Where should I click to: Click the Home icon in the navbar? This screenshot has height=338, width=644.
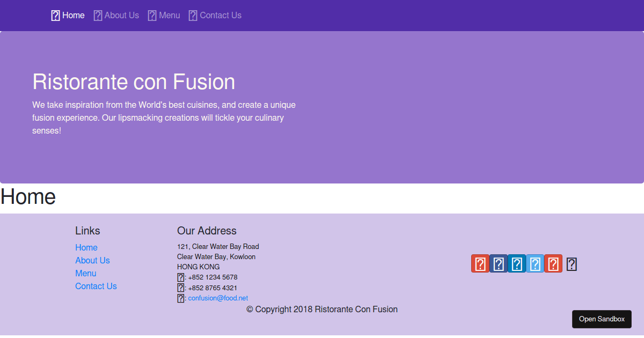click(55, 15)
